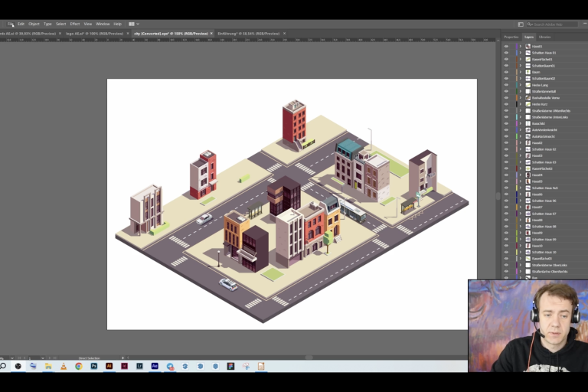Open the Effect menu
Viewport: 588px width, 392px height.
[75, 24]
